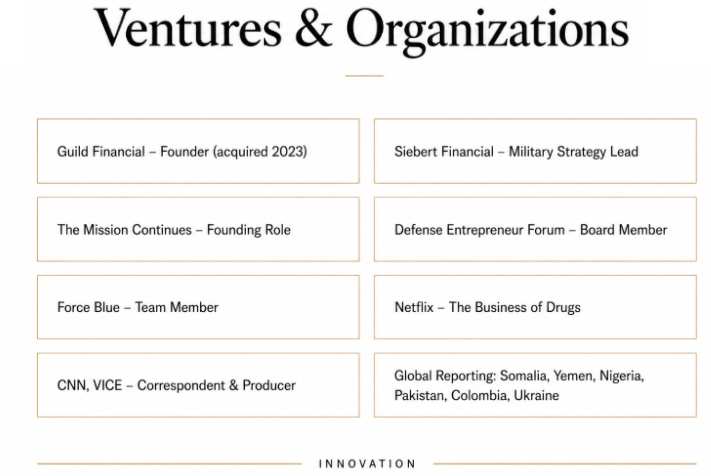Click the INNOVATION section label
711x476 pixels.
coord(367,464)
